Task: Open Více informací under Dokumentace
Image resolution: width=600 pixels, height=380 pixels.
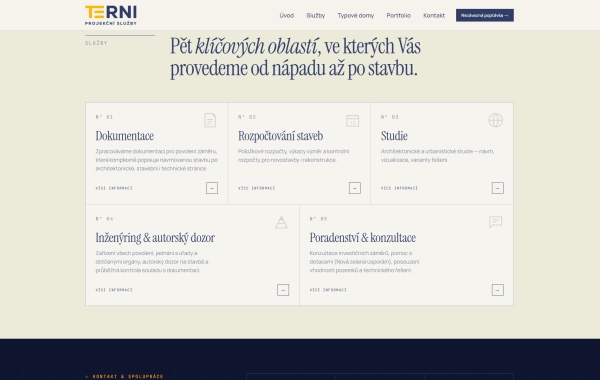Action: tap(114, 188)
